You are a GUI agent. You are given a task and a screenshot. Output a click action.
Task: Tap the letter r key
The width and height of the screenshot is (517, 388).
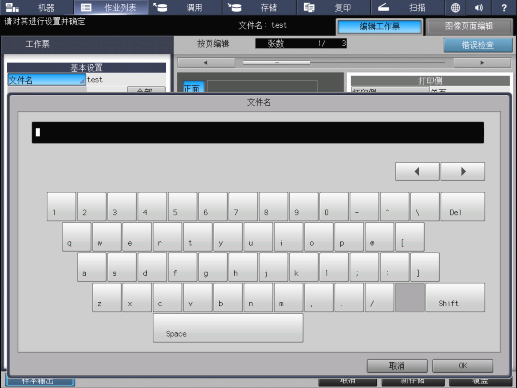[x=167, y=237]
